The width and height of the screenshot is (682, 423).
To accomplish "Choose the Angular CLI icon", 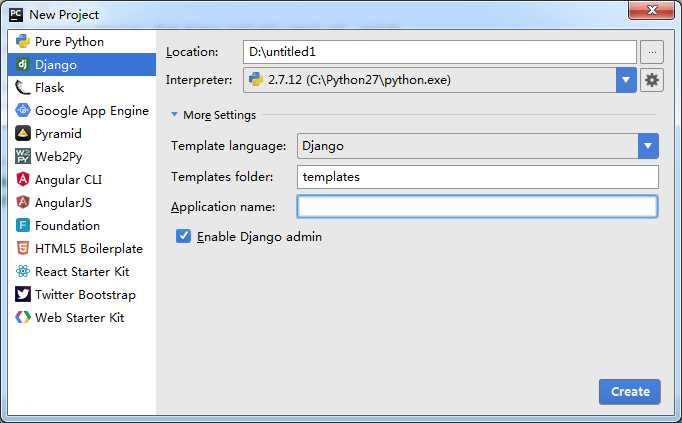I will [23, 180].
